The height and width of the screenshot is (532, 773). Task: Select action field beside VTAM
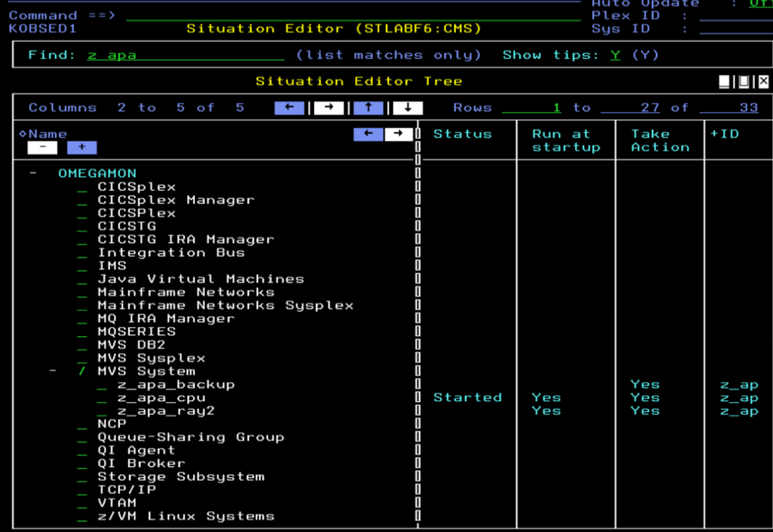pyautogui.click(x=82, y=503)
